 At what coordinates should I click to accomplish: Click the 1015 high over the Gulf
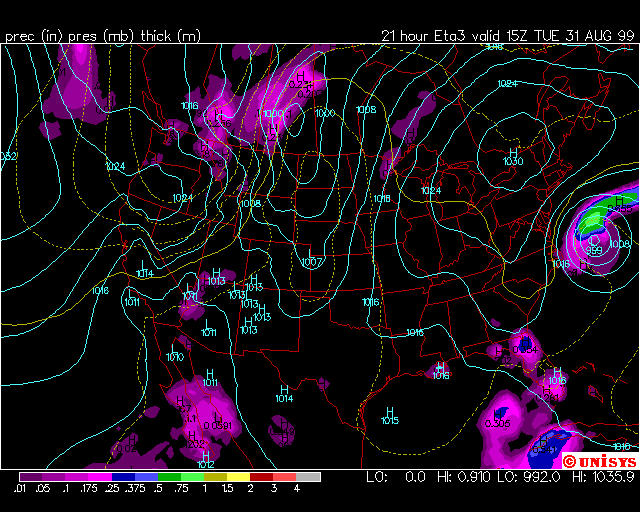pyautogui.click(x=390, y=420)
